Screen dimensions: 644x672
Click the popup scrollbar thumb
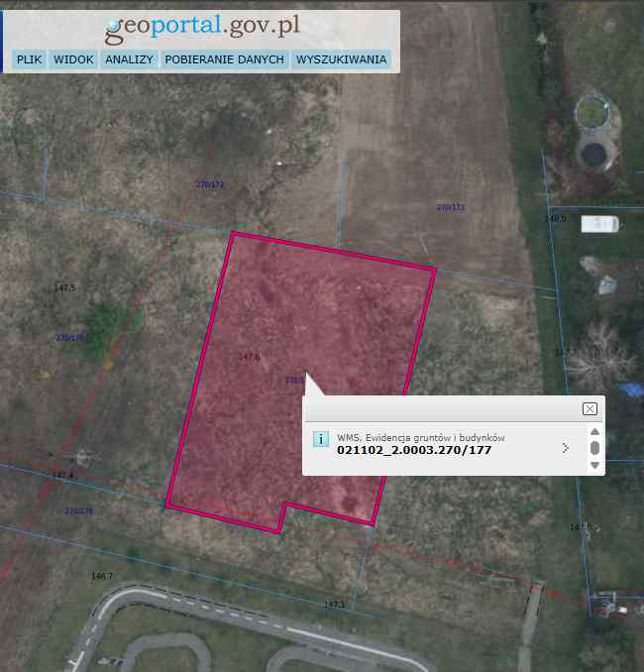[594, 448]
